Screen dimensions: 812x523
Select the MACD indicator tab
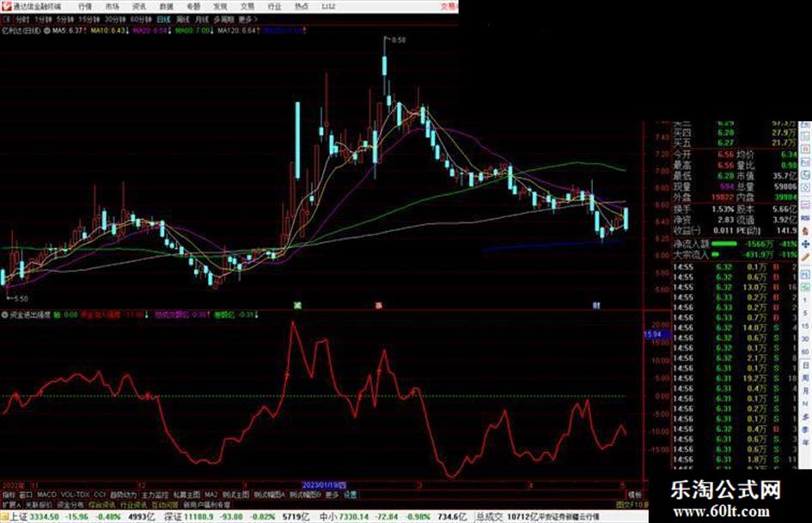pyautogui.click(x=46, y=495)
